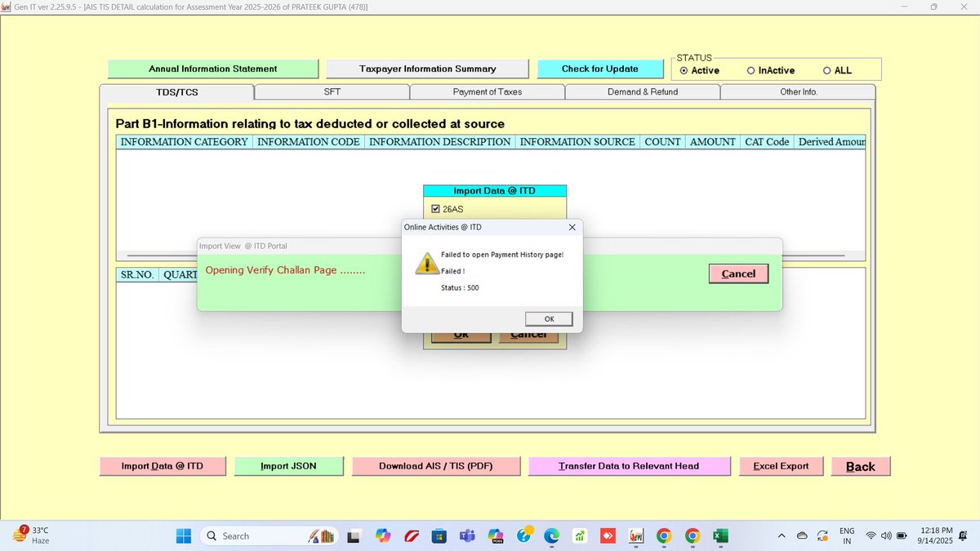Click the OneDrive cloud tray icon
980x551 pixels.
[x=802, y=536]
